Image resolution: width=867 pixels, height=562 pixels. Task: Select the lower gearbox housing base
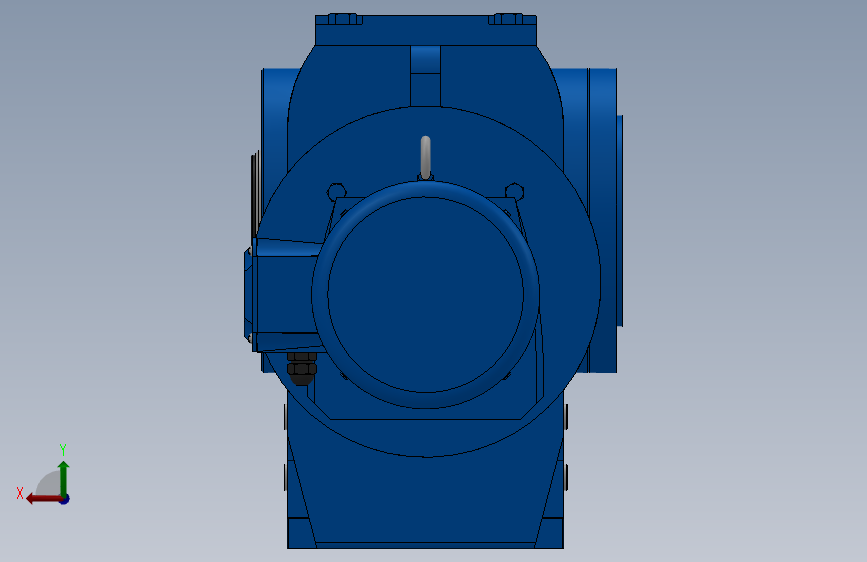[x=425, y=498]
